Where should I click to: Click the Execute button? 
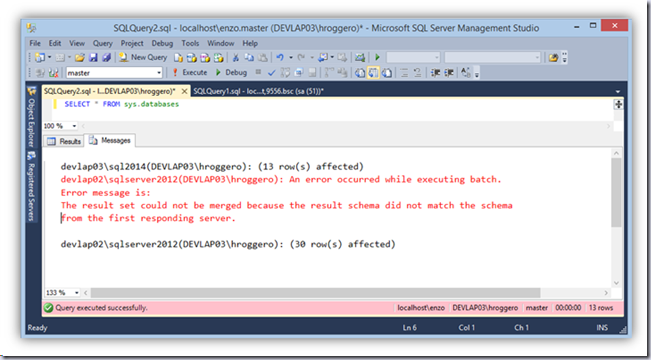point(189,72)
